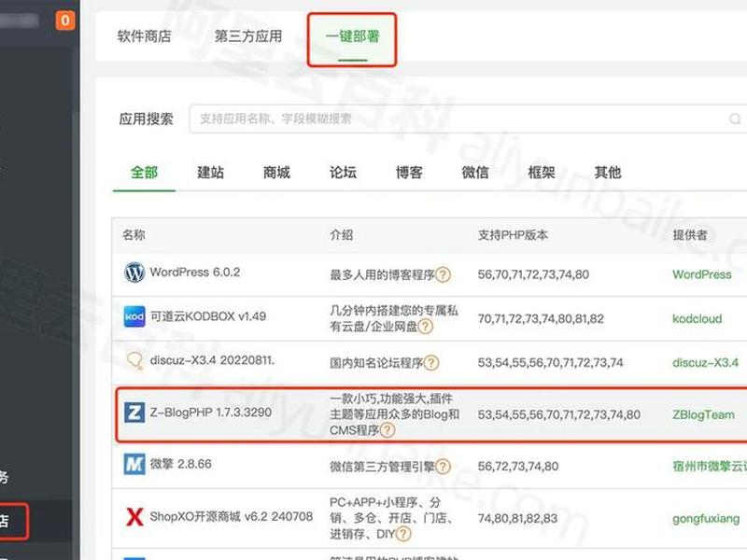Image resolution: width=747 pixels, height=560 pixels.
Task: Click PHP versions 70,71,72,73,74,80,81,82 cell
Action: [x=541, y=318]
